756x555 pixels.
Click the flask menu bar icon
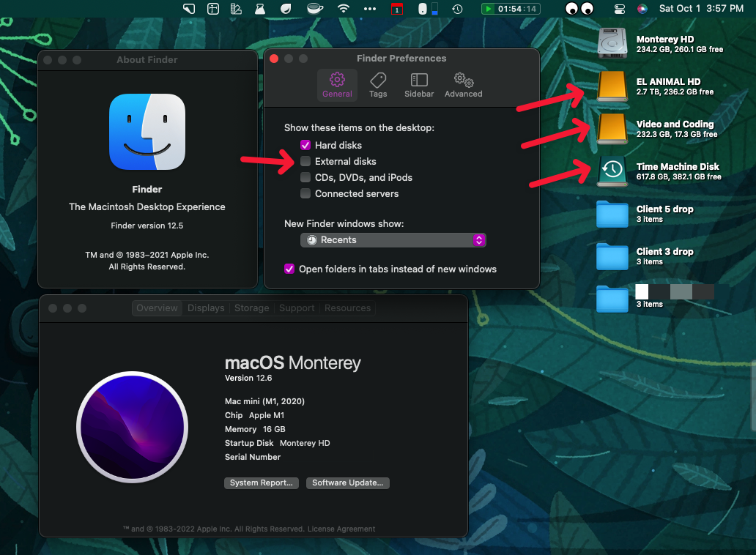click(260, 9)
